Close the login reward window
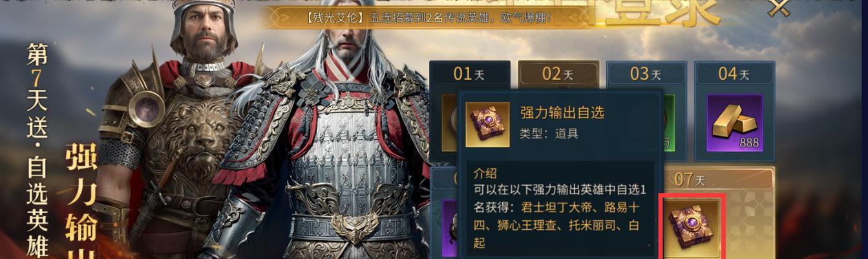Viewport: 868px width, 259px height. tap(779, 8)
